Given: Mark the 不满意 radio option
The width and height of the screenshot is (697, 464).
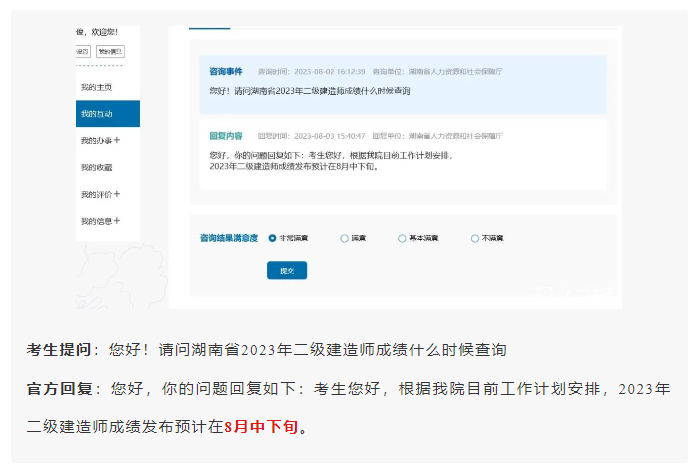Looking at the screenshot, I should coord(475,238).
